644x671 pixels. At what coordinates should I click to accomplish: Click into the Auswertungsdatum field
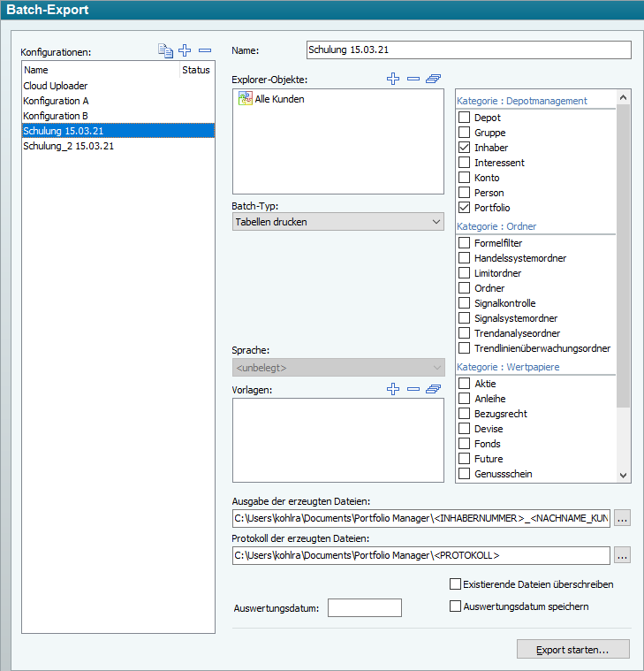click(x=364, y=607)
